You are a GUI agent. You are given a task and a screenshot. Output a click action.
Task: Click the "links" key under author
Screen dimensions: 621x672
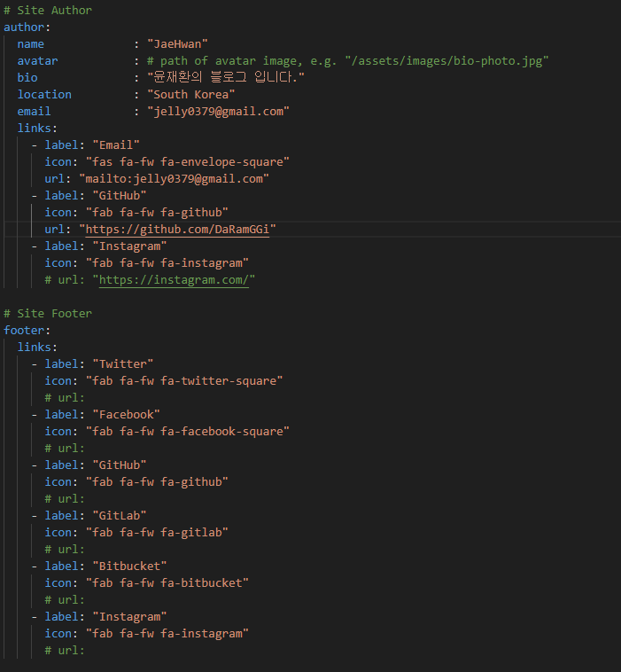pos(34,129)
